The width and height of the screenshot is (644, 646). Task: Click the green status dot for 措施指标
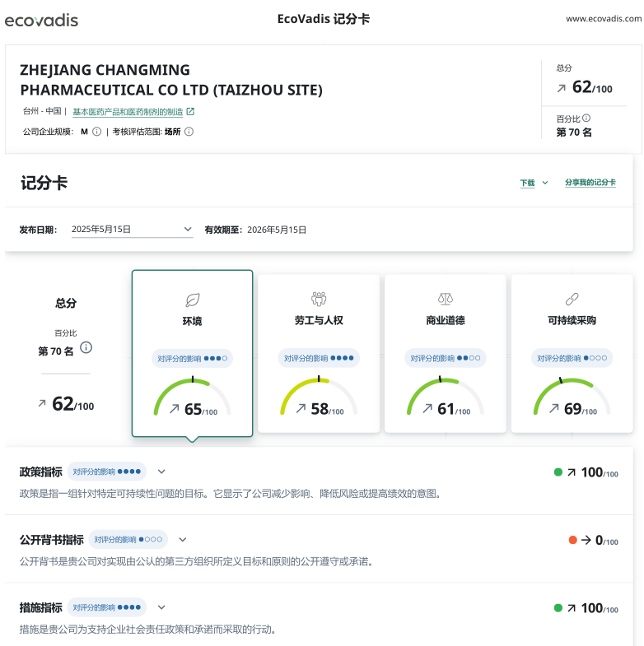[x=558, y=608]
